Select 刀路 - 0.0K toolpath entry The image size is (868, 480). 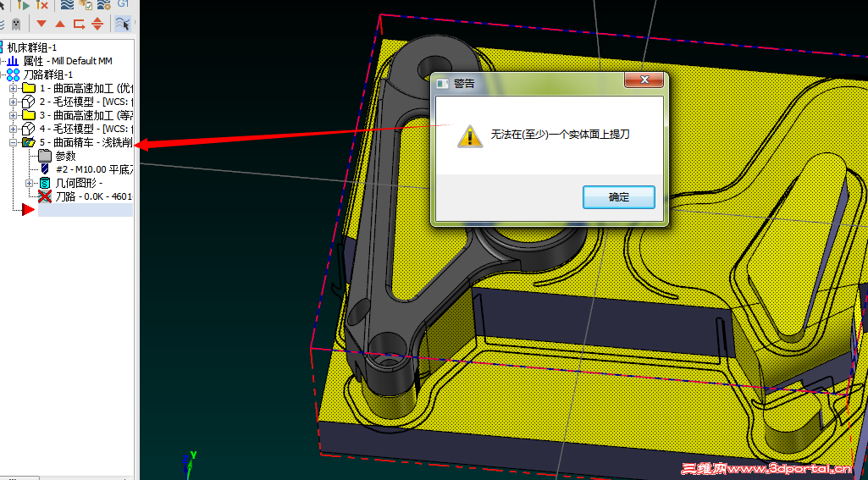(94, 196)
